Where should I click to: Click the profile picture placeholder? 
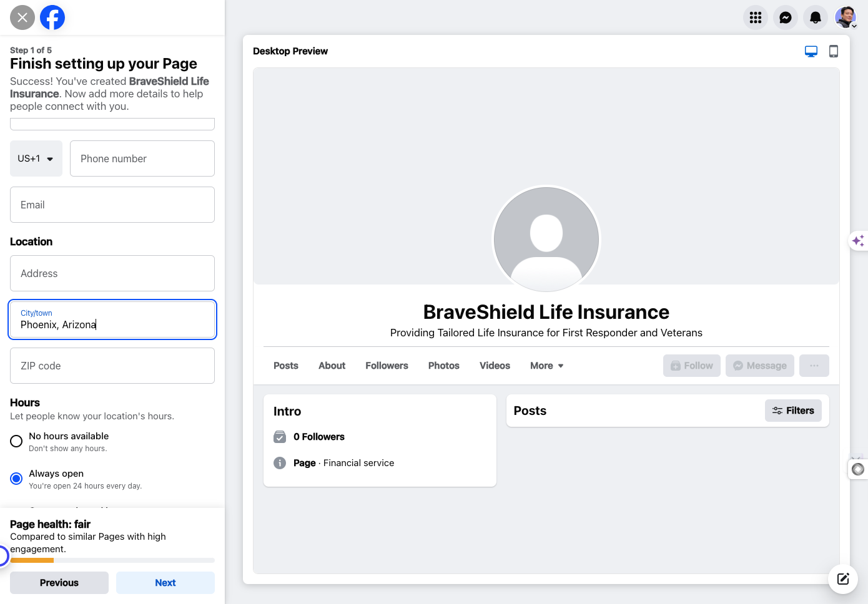(546, 240)
